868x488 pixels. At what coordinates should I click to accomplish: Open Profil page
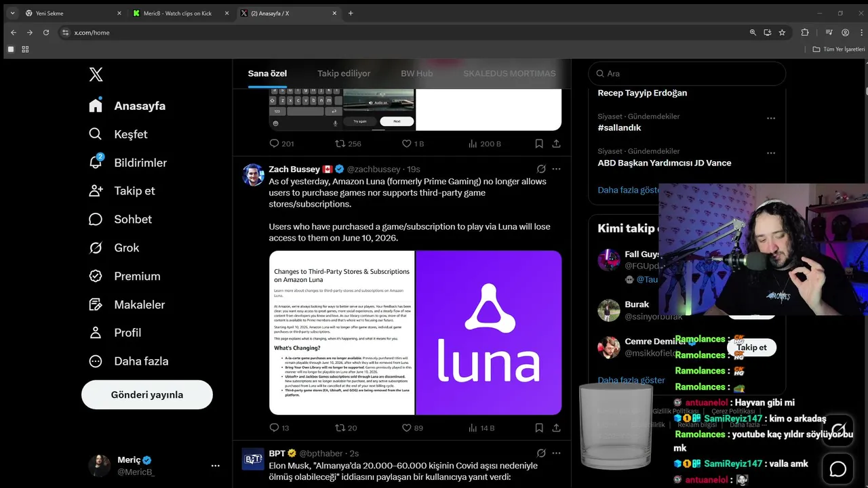tap(115, 333)
